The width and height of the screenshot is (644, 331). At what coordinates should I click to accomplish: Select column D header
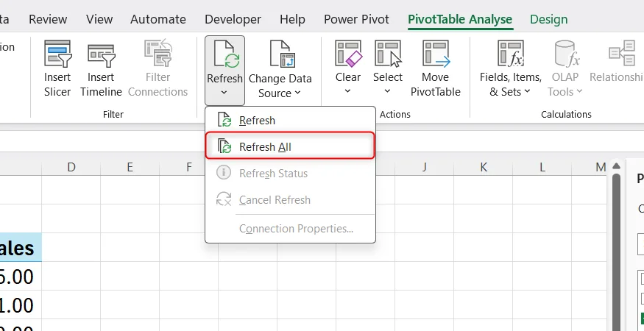click(x=71, y=167)
